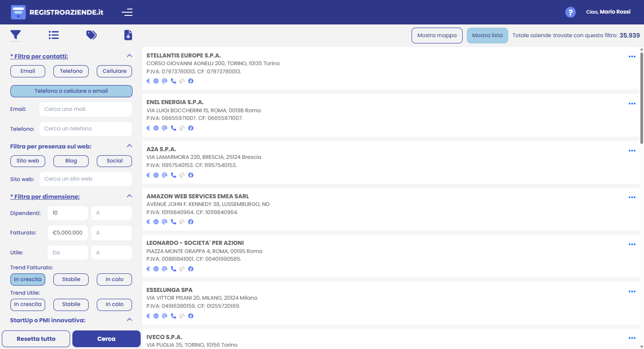Toggle the Cellulare contact filter
This screenshot has width=644, height=349.
pos(114,71)
